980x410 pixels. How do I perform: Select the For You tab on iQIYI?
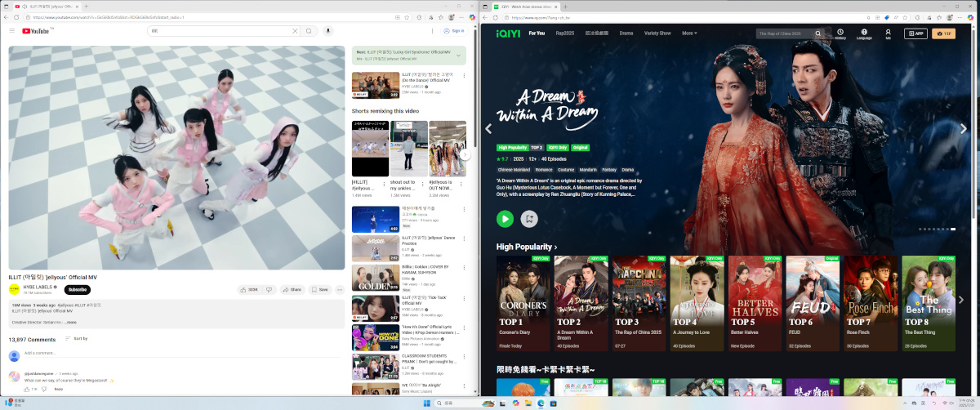[x=537, y=33]
